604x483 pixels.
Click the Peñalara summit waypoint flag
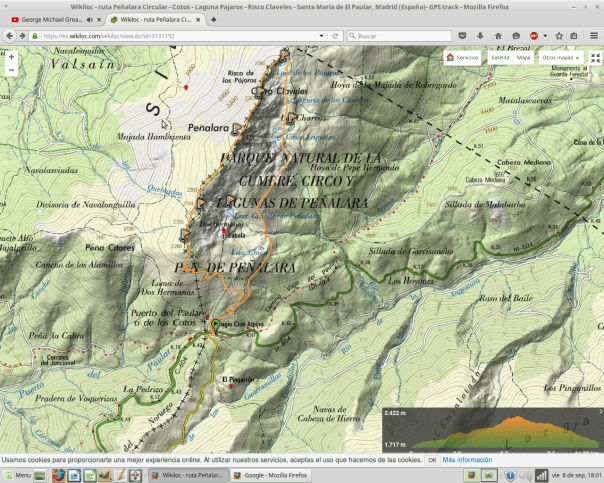pos(236,129)
